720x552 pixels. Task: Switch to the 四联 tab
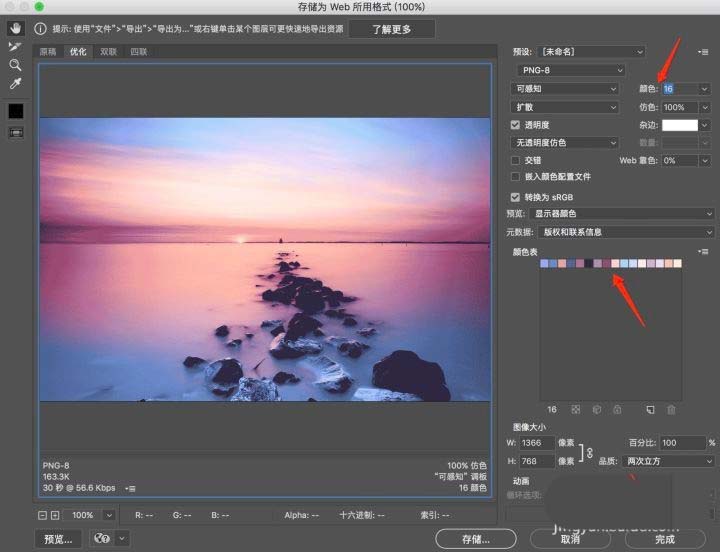(139, 52)
